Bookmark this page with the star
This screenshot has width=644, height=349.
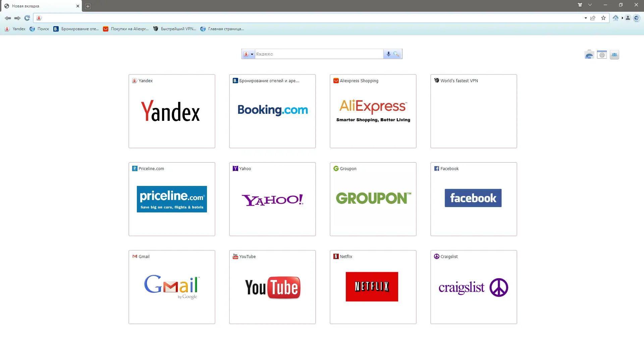coord(603,18)
